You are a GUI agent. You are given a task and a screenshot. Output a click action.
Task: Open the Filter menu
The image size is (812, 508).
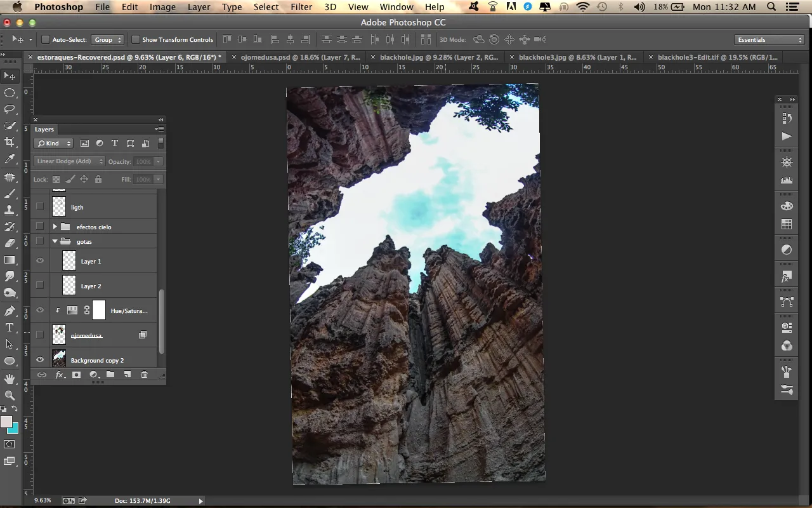tap(301, 7)
